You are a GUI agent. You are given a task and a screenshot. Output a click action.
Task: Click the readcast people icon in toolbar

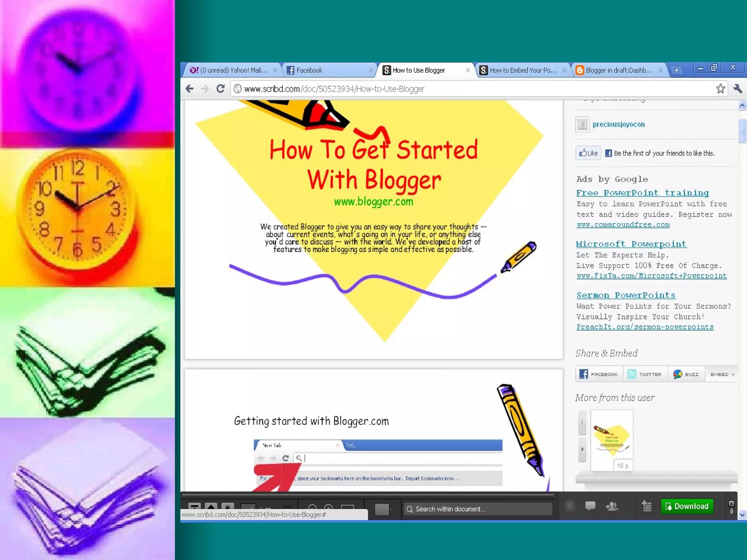click(612, 506)
